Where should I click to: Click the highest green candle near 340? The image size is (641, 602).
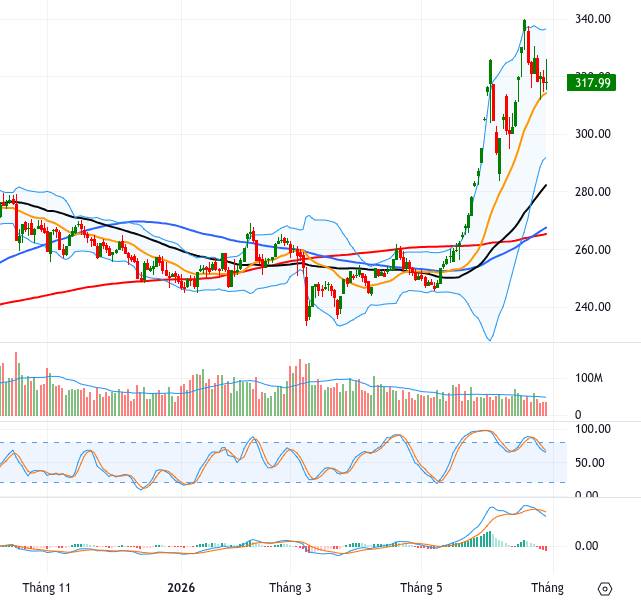(x=525, y=25)
